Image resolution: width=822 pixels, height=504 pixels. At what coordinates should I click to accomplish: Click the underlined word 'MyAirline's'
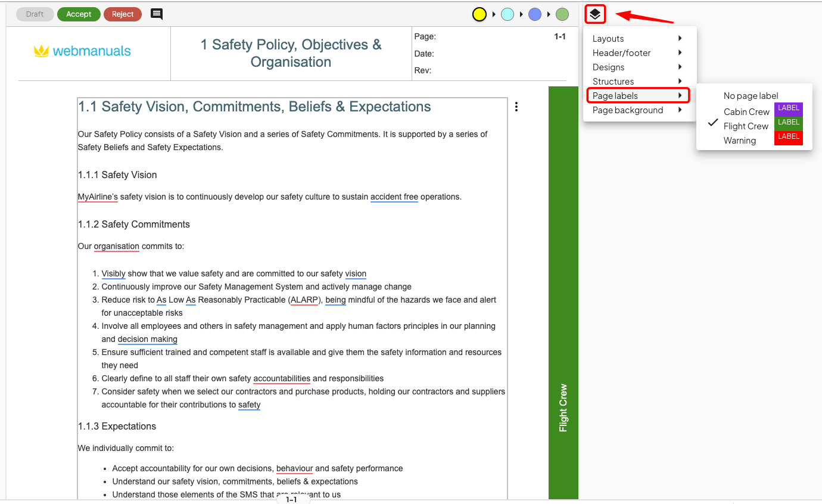[x=98, y=197]
